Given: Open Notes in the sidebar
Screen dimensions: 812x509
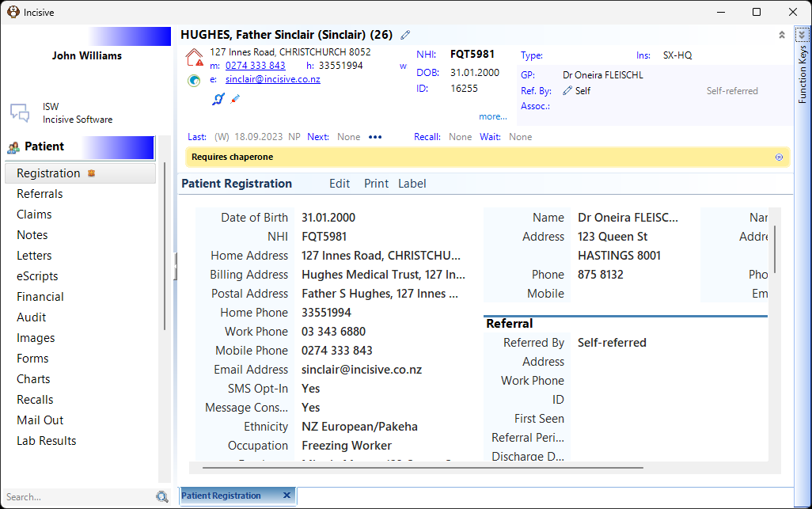Looking at the screenshot, I should (x=32, y=235).
